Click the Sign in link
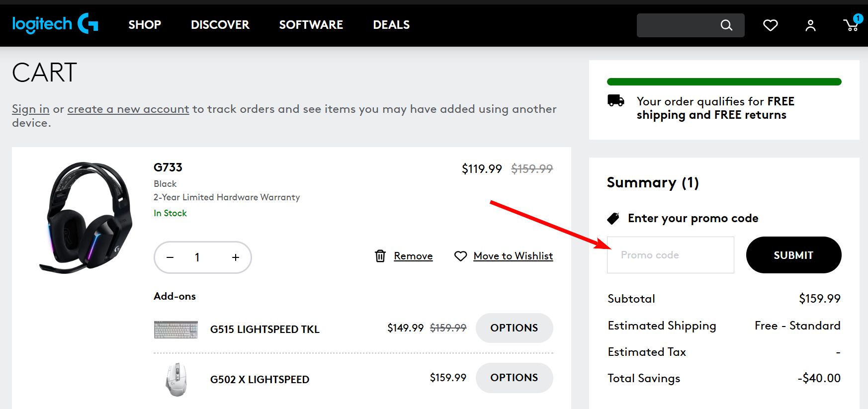 click(31, 109)
